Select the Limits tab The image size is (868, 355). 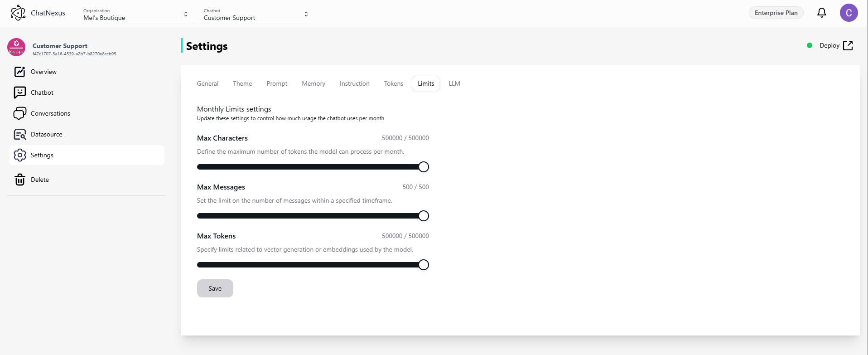(426, 83)
